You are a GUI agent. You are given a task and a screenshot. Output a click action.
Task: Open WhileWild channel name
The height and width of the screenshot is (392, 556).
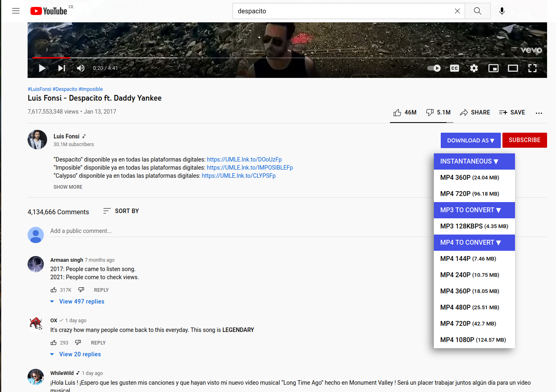click(62, 373)
